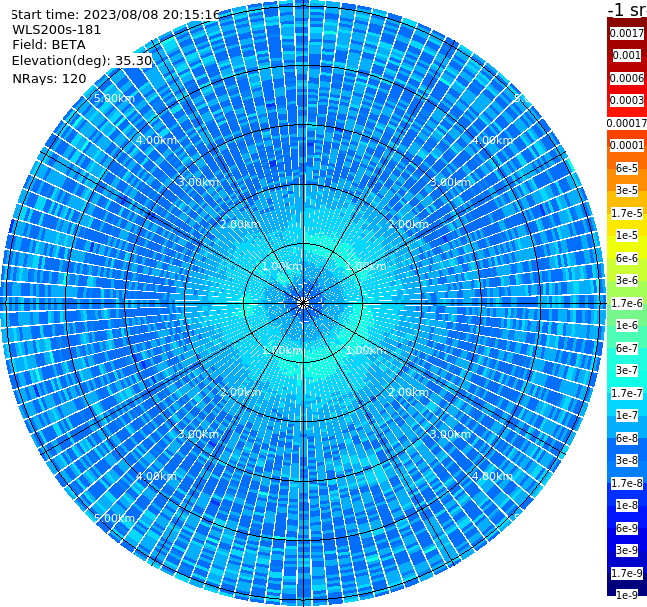Screen dimensions: 647x607
Task: Select the 4.00km range label in upper-left quadrant
Action: 156,140
